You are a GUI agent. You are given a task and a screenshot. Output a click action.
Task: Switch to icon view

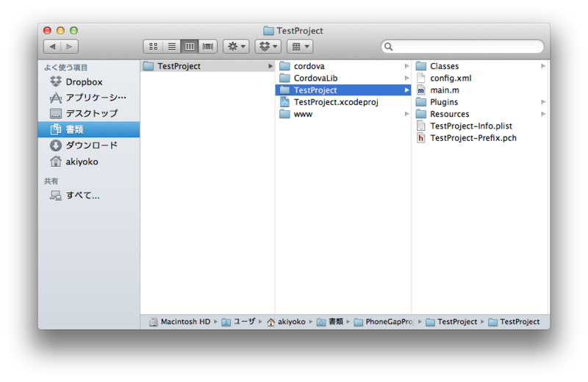[x=153, y=46]
